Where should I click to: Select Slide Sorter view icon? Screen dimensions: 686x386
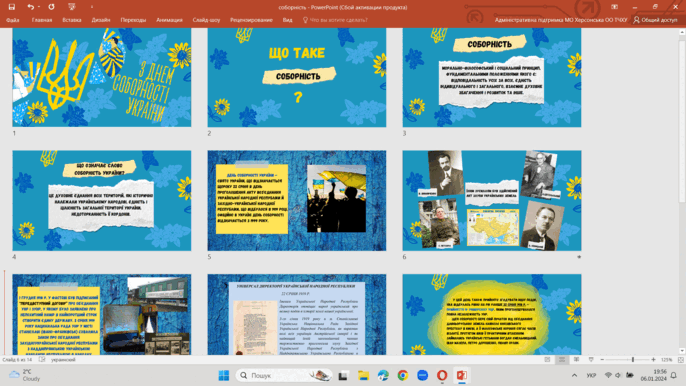coord(562,360)
